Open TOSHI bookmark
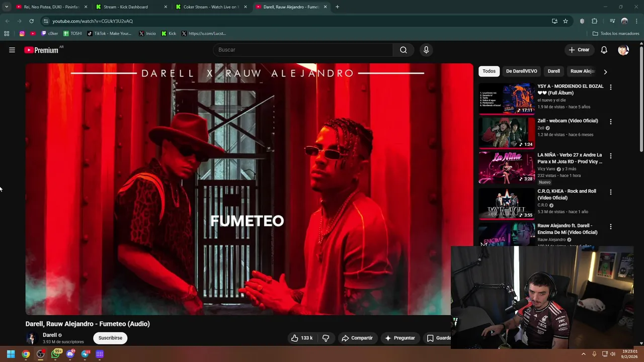Viewport: 644px width, 362px height. (72, 34)
